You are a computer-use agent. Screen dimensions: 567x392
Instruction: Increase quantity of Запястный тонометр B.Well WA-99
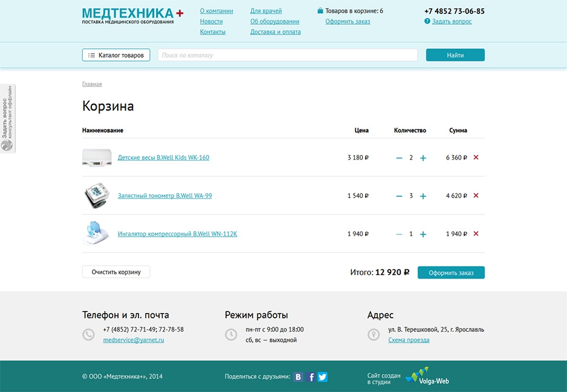[423, 196]
